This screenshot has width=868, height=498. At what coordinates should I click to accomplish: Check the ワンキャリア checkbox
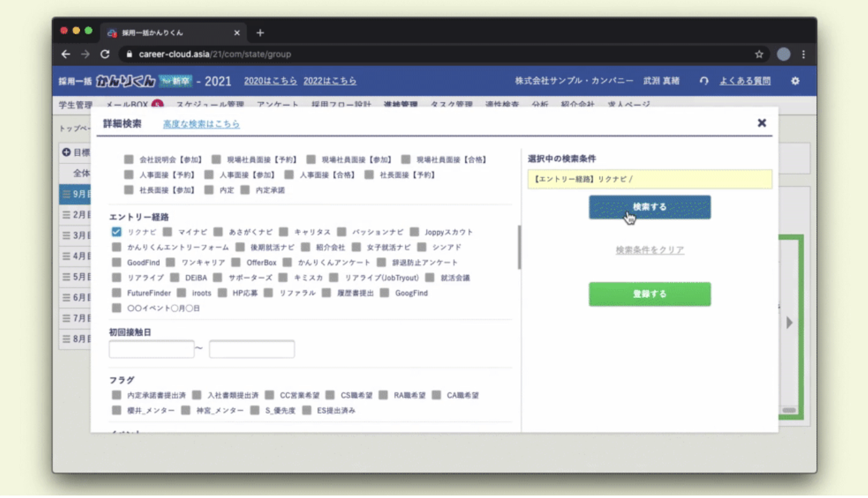pyautogui.click(x=170, y=263)
